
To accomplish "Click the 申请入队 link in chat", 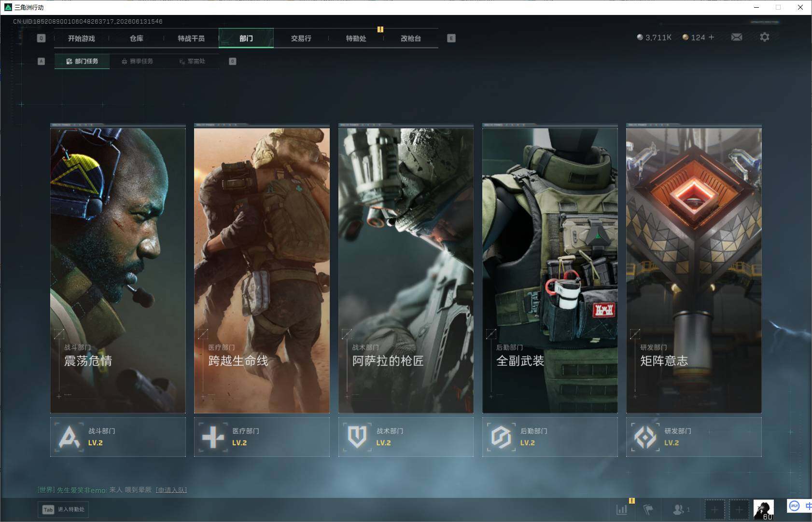I will [171, 490].
